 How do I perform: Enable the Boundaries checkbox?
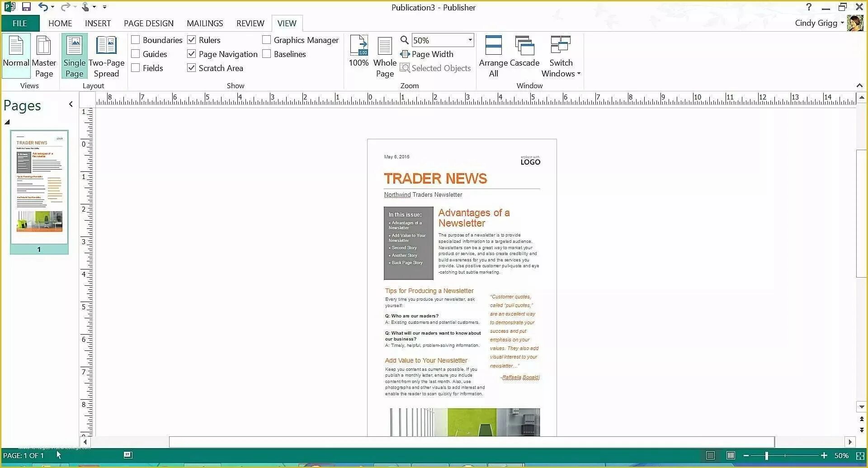point(135,40)
